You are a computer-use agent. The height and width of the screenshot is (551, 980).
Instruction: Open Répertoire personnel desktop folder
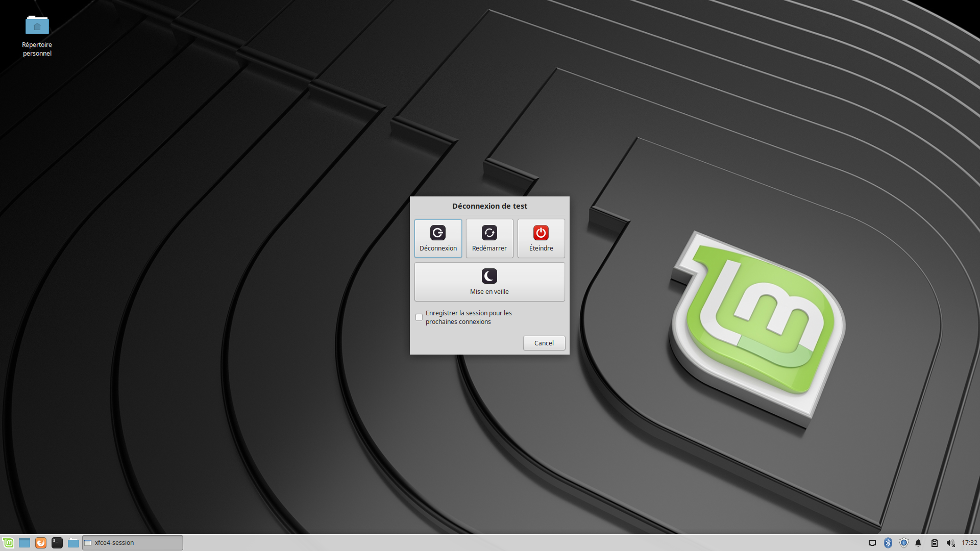click(x=37, y=36)
